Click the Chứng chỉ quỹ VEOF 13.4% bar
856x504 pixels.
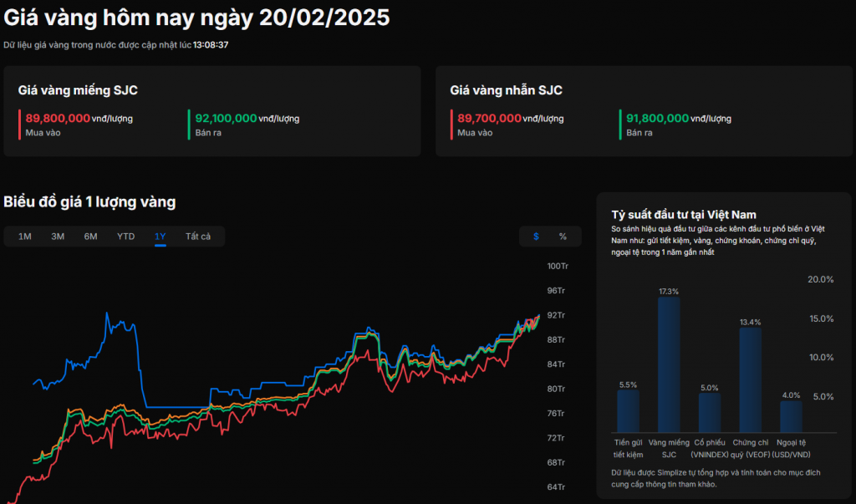pos(750,379)
